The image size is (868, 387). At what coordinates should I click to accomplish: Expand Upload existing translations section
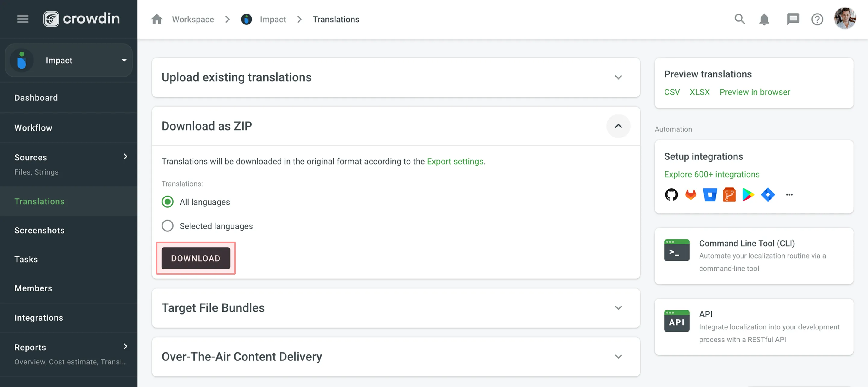(618, 77)
